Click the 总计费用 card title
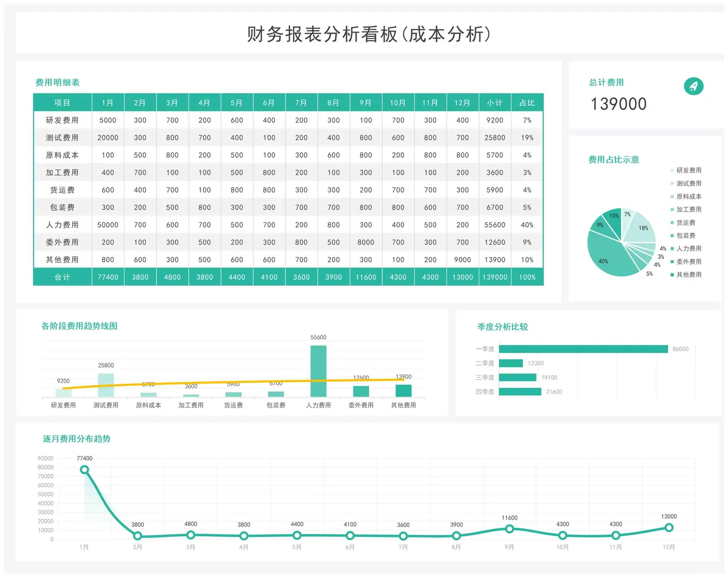This screenshot has width=728, height=577. coord(607,82)
